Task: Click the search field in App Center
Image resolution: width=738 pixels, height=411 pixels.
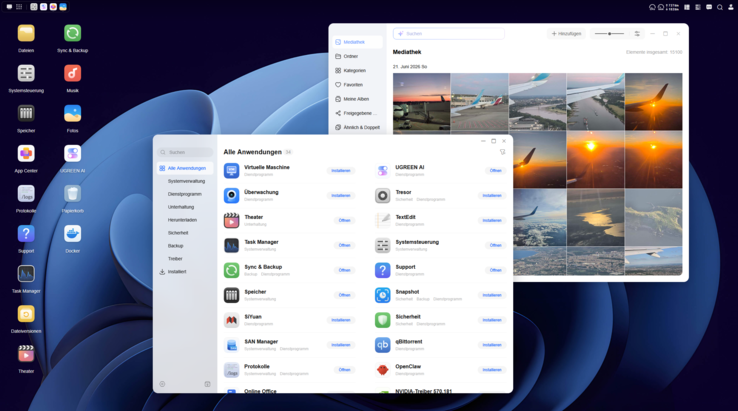Action: (185, 152)
